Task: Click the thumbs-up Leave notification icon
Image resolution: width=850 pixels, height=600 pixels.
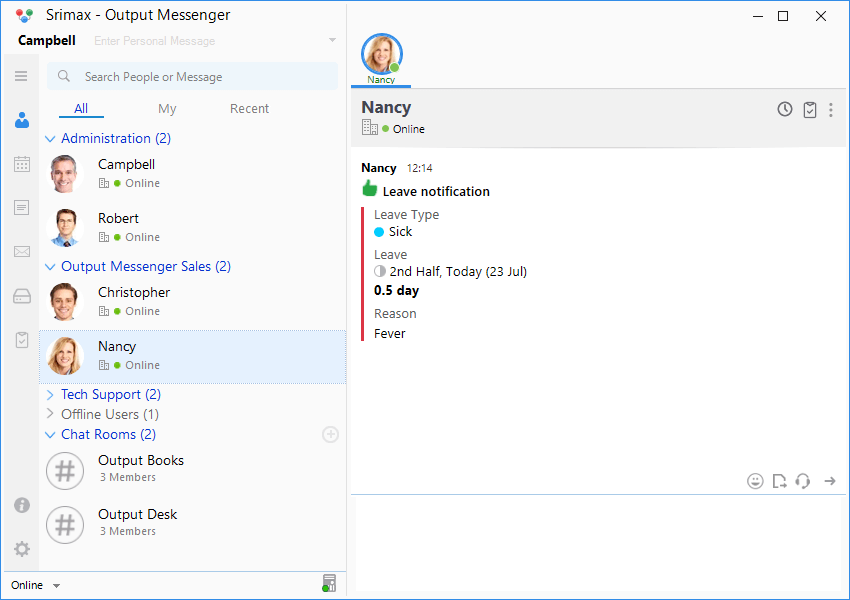Action: [370, 189]
